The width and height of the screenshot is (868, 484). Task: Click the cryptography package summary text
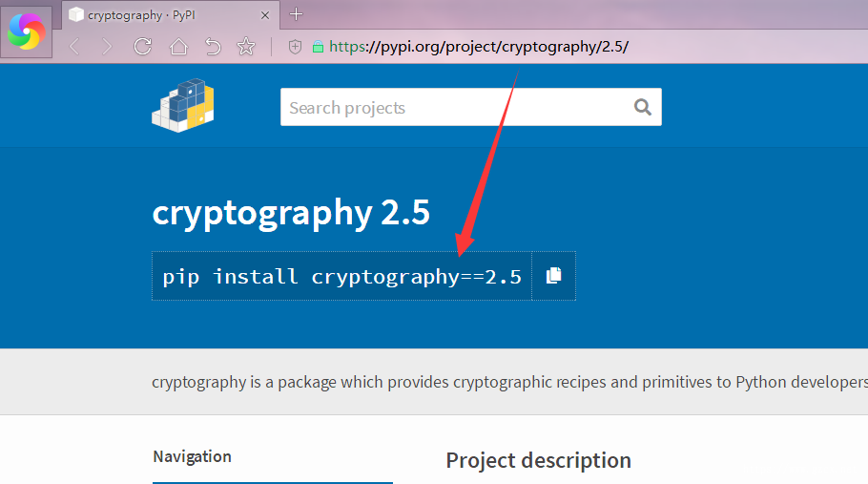509,382
